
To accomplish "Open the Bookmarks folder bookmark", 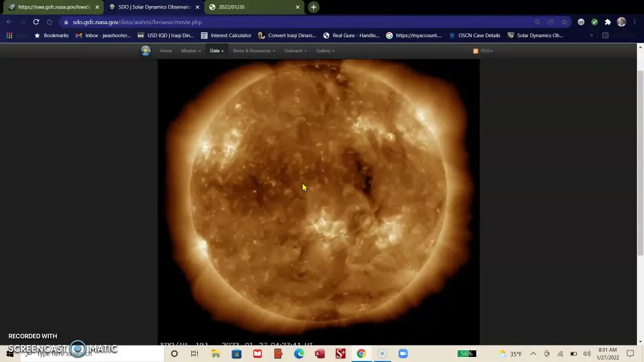I will pos(51,36).
